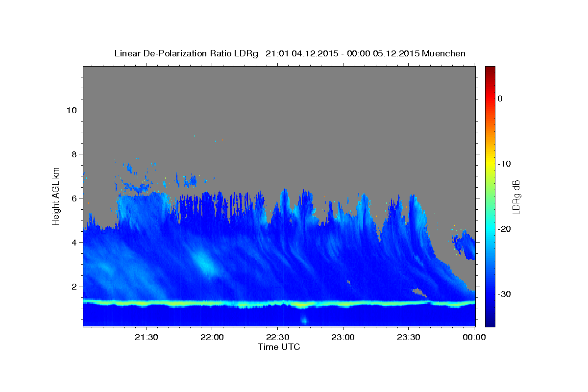Click the '00:00' time tick label
Screen dimensions: 588x392
474,338
